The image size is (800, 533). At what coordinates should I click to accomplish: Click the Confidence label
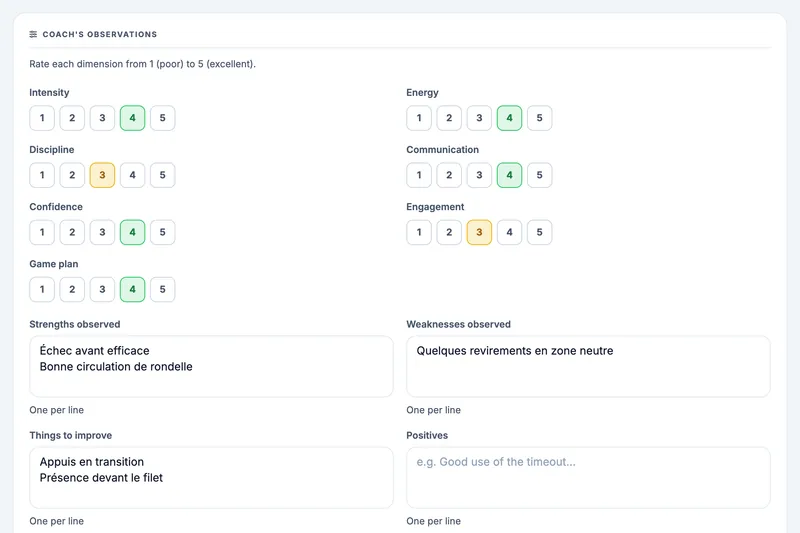56,207
